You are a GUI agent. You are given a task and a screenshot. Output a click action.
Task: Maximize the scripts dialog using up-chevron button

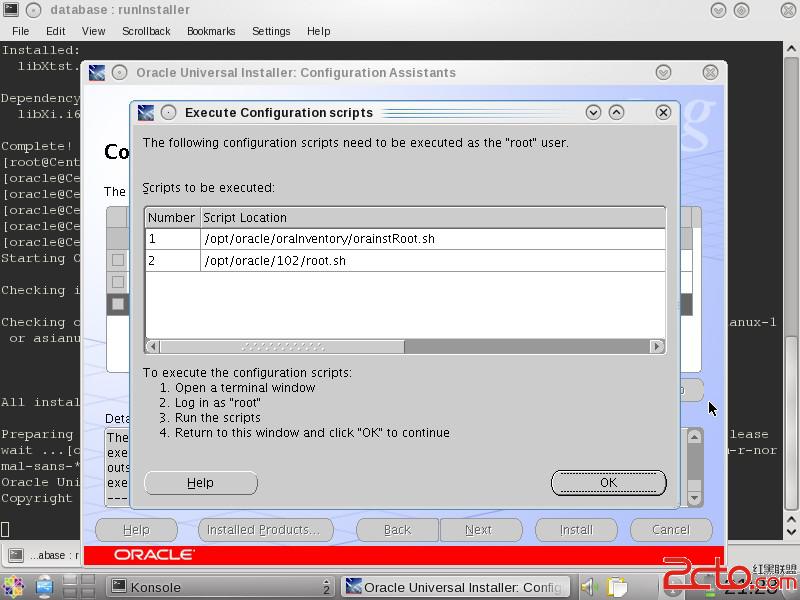[616, 112]
